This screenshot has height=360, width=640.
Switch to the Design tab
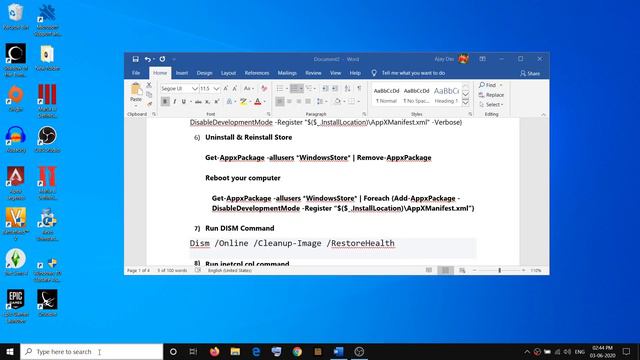coord(204,73)
